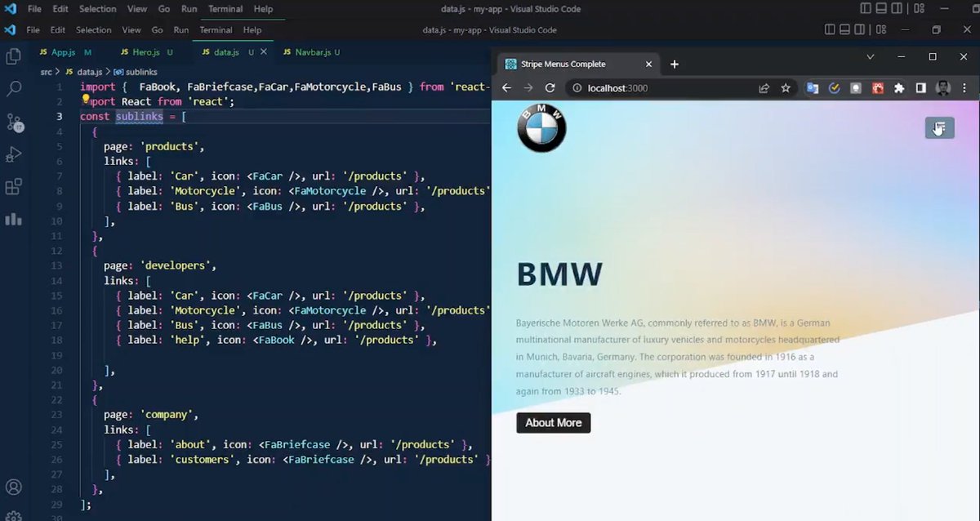
Task: Place cursor on "page: 'company'" line
Action: click(x=151, y=415)
